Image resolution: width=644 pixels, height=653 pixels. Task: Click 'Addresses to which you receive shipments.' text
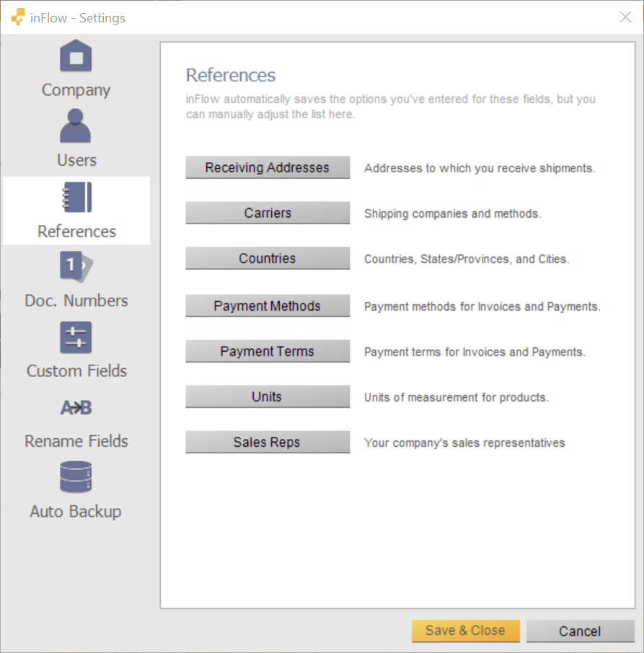480,168
